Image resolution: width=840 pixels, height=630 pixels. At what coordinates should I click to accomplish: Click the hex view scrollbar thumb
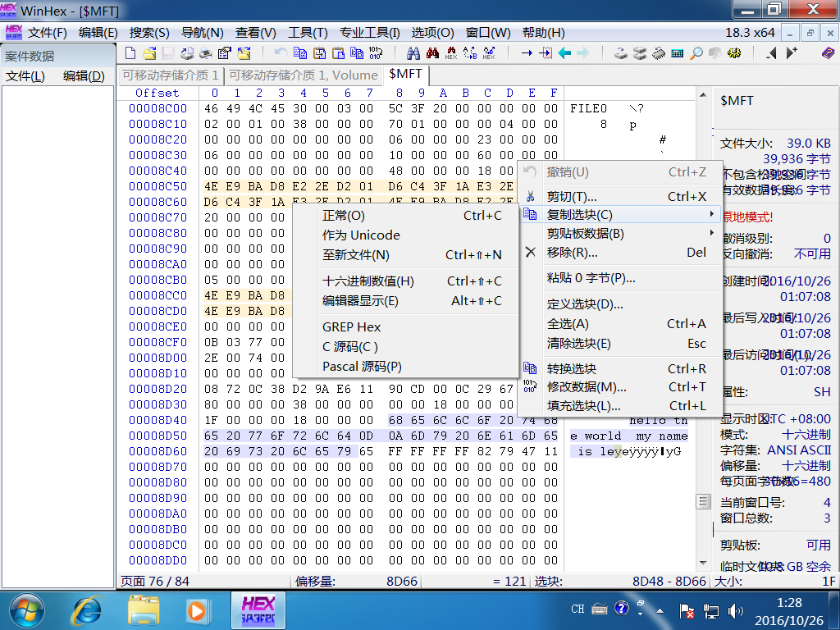703,502
